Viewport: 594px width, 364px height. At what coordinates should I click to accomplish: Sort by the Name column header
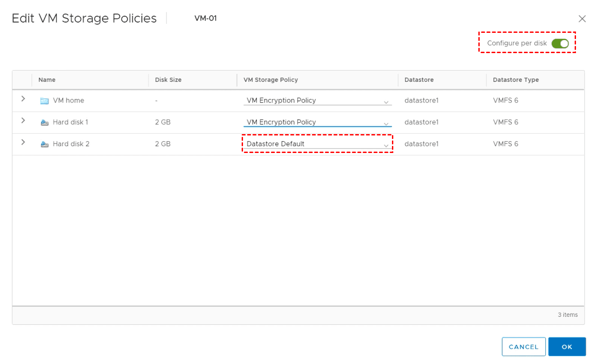[x=47, y=80]
